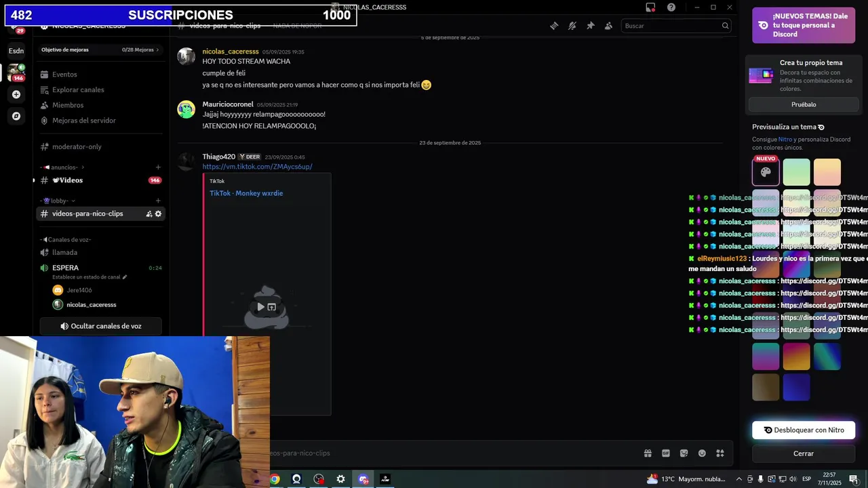Send a gift using gift icon

[x=648, y=453]
